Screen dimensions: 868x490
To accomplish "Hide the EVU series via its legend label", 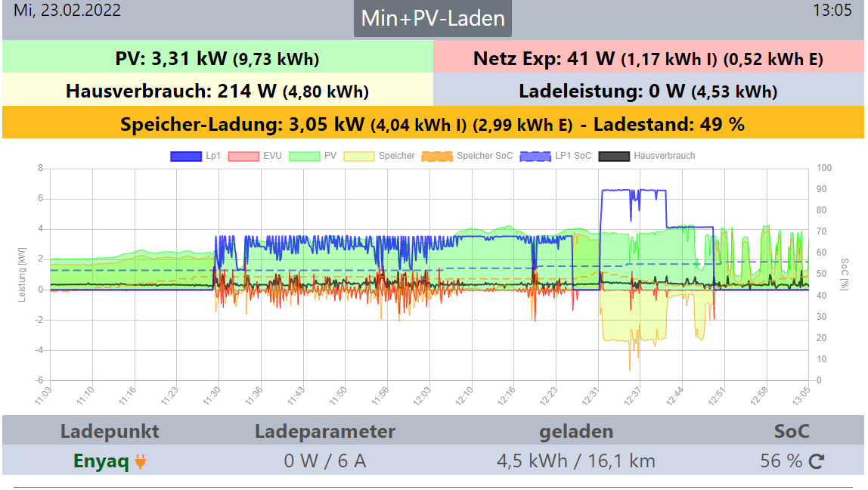I will click(x=272, y=156).
